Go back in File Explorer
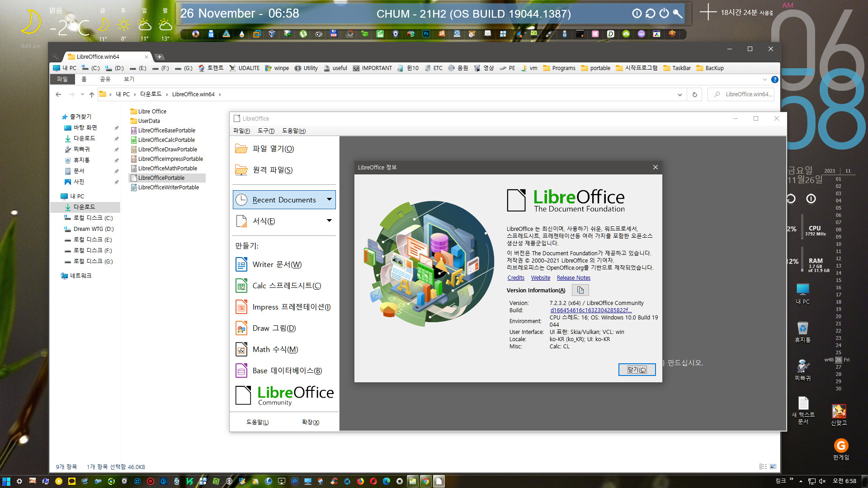This screenshot has width=868, height=488. coord(58,94)
